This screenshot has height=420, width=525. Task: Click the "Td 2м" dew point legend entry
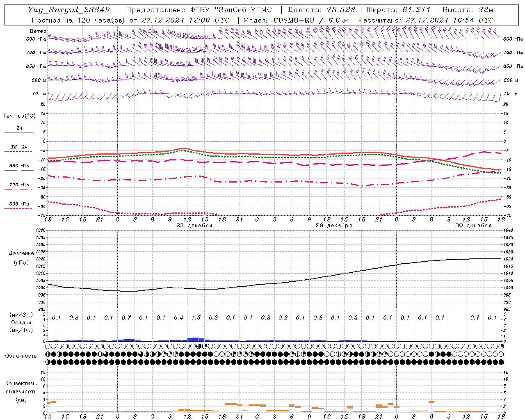pos(19,147)
